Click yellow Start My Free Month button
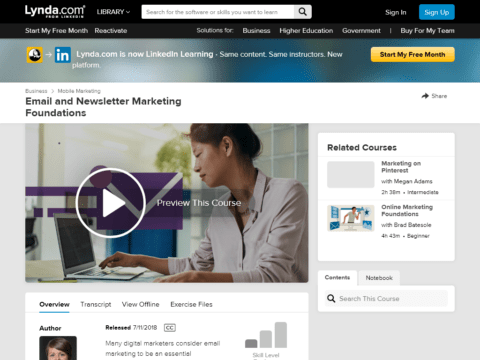480x360 pixels. point(413,54)
